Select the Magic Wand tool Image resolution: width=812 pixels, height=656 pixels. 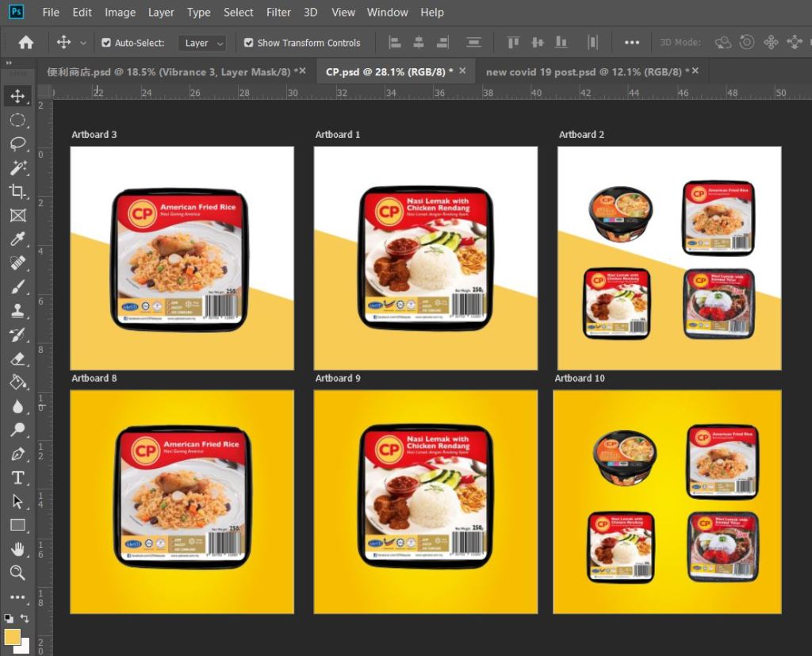click(17, 168)
